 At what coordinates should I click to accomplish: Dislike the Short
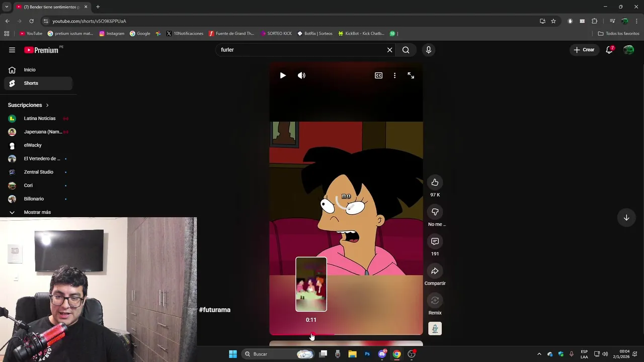click(435, 212)
